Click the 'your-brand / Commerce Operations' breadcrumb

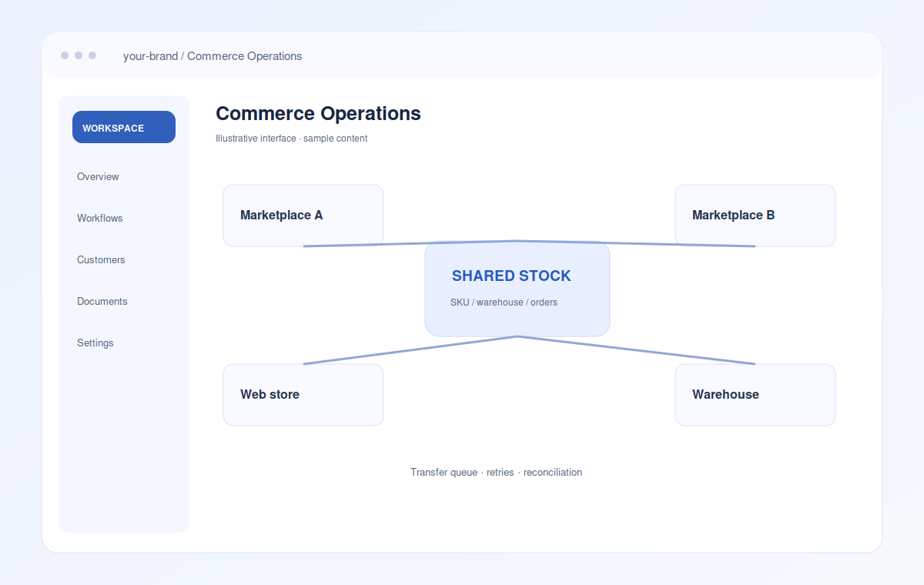(213, 56)
